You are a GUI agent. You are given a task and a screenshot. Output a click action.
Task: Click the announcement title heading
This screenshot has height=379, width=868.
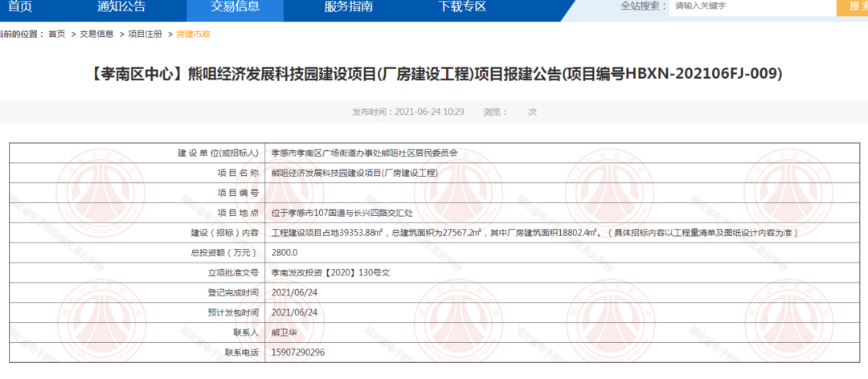point(433,74)
